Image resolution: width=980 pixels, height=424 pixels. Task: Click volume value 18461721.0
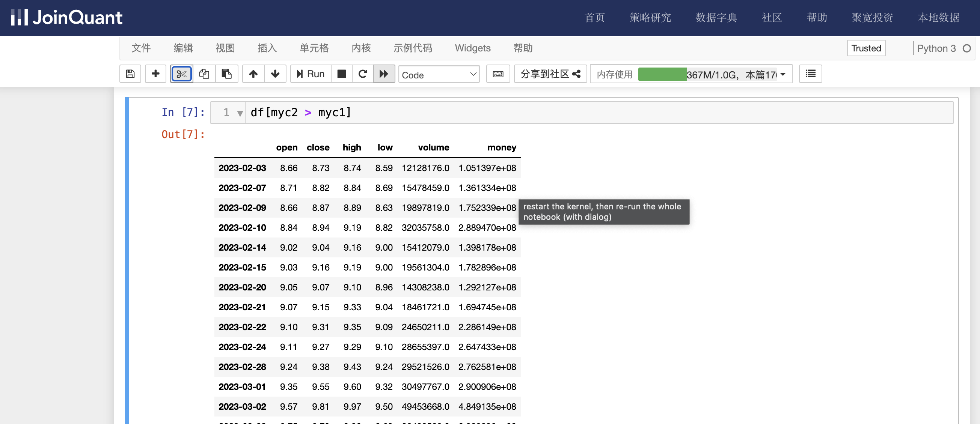(425, 307)
